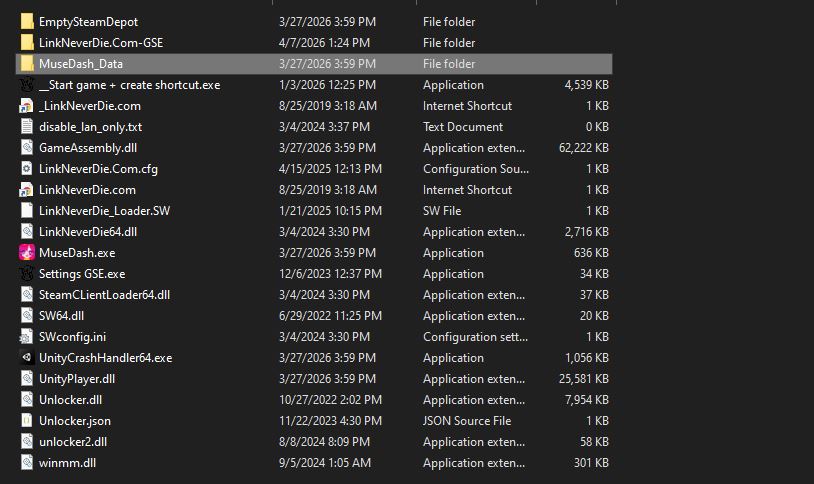Click the type 'Text Document'
The height and width of the screenshot is (484, 814).
[x=463, y=127]
